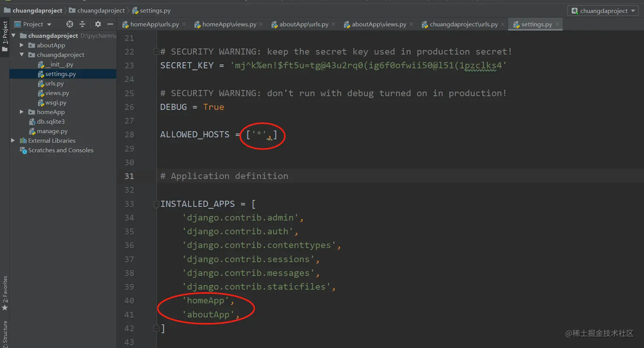Click INSTALLED_APPS variable name on line 33
Image resolution: width=644 pixels, height=348 pixels.
click(198, 204)
